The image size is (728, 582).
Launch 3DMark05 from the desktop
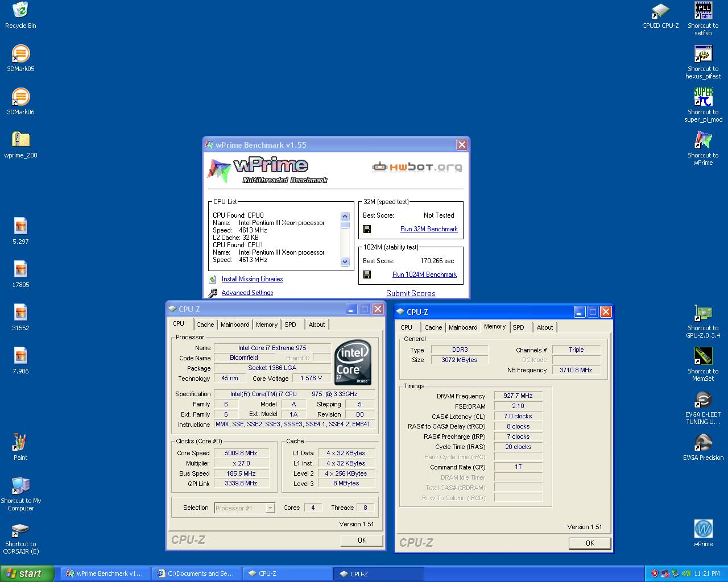20,59
